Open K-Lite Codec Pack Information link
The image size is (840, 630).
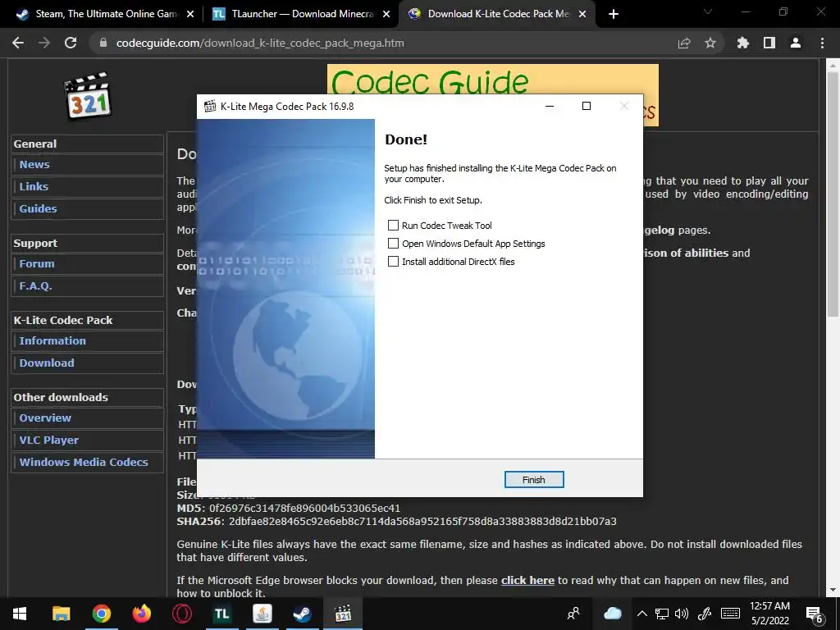pyautogui.click(x=52, y=340)
